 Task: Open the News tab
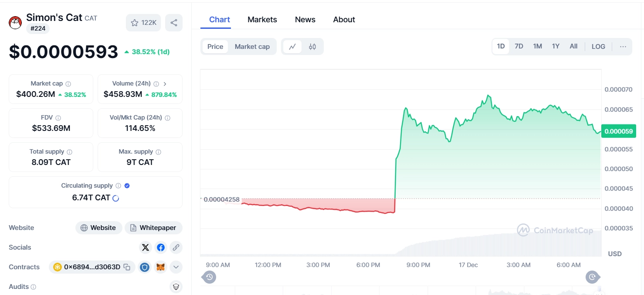point(305,19)
